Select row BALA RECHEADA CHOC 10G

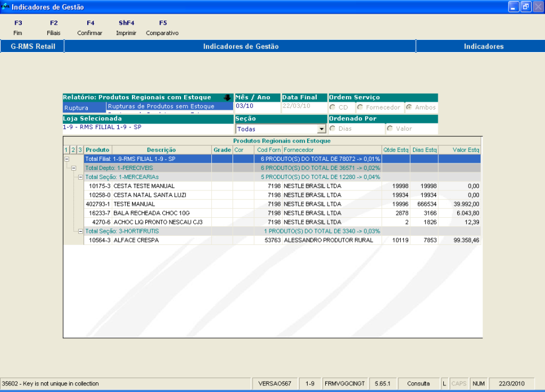(x=282, y=213)
